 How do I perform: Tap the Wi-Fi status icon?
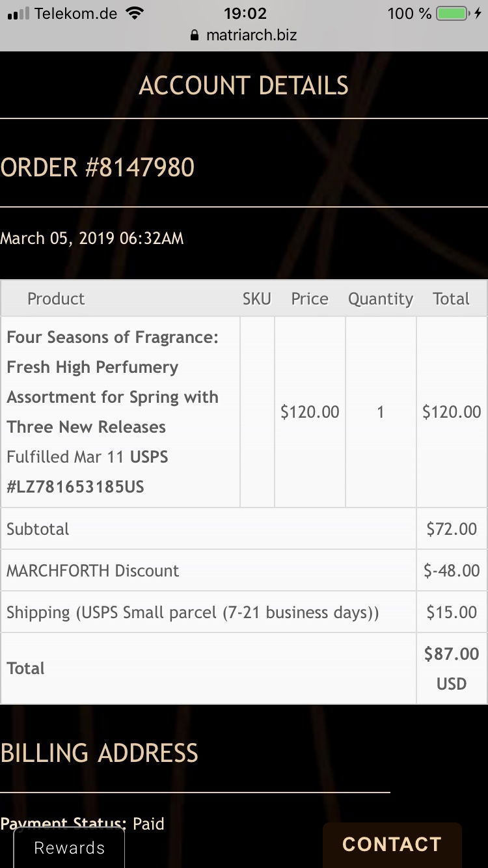coord(135,14)
